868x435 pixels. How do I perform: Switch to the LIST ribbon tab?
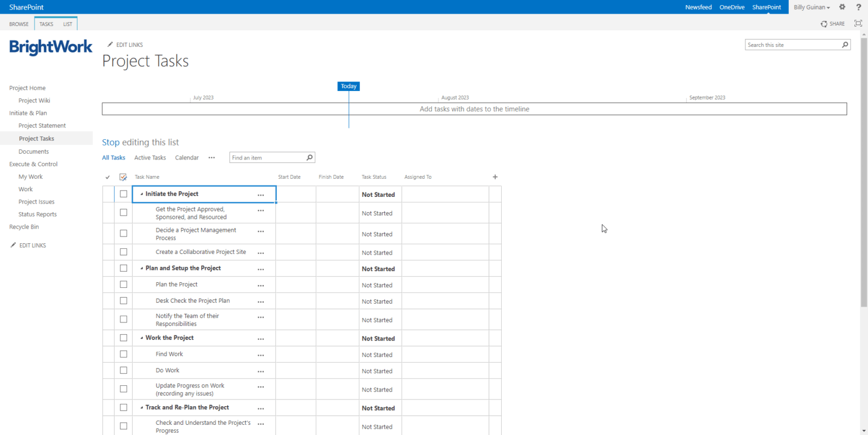[67, 24]
